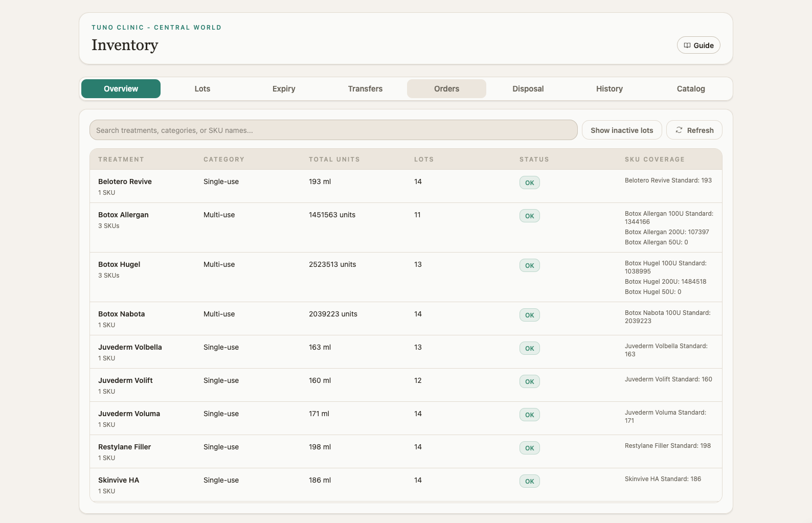Click Restylane Filler Standard: 198 coverage text
This screenshot has height=523, width=812.
(668, 446)
